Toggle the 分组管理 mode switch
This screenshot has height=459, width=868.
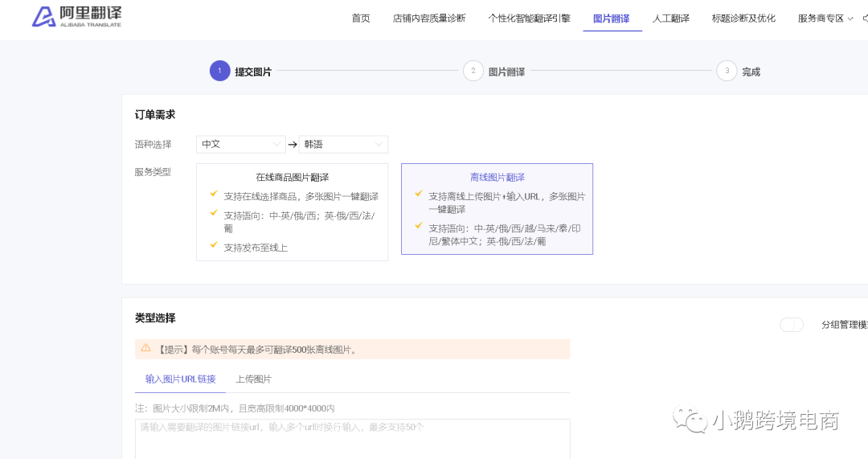[792, 325]
